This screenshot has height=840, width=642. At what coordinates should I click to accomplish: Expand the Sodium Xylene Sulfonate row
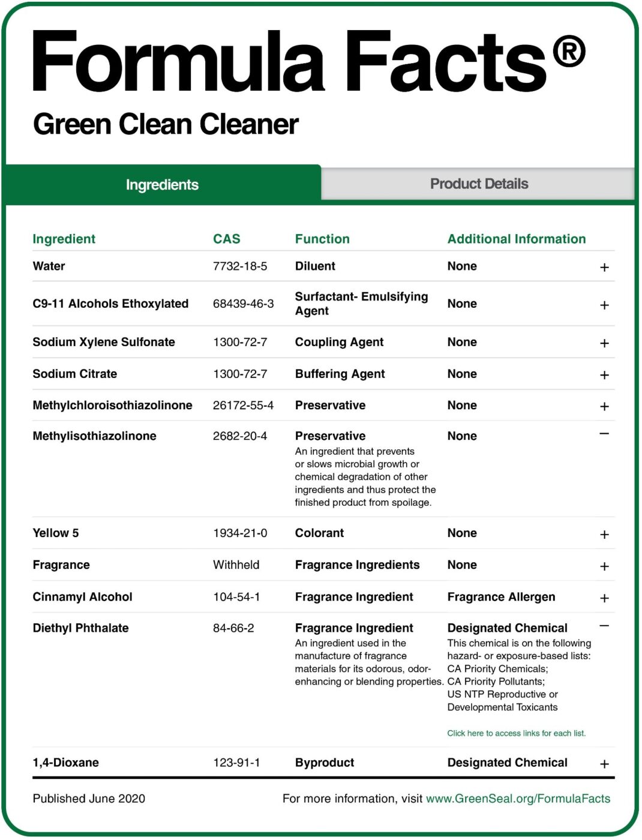(x=604, y=343)
